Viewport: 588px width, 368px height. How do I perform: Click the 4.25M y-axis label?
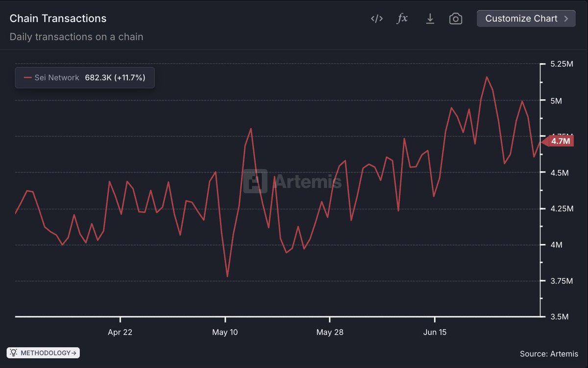point(562,209)
